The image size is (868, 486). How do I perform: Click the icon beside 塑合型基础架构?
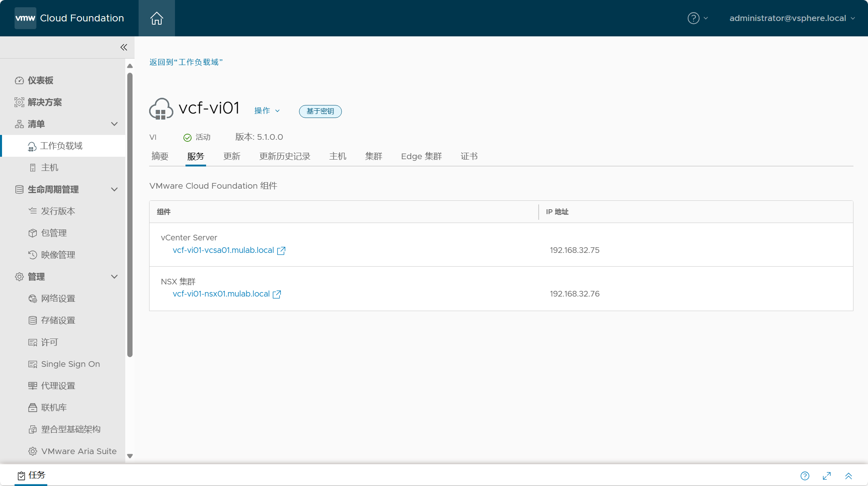coord(33,429)
